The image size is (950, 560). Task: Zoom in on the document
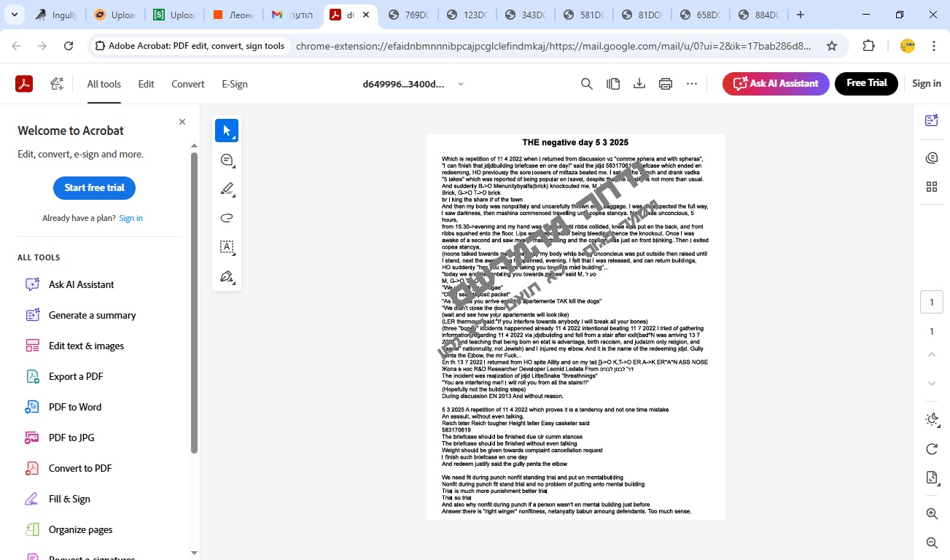tap(931, 513)
